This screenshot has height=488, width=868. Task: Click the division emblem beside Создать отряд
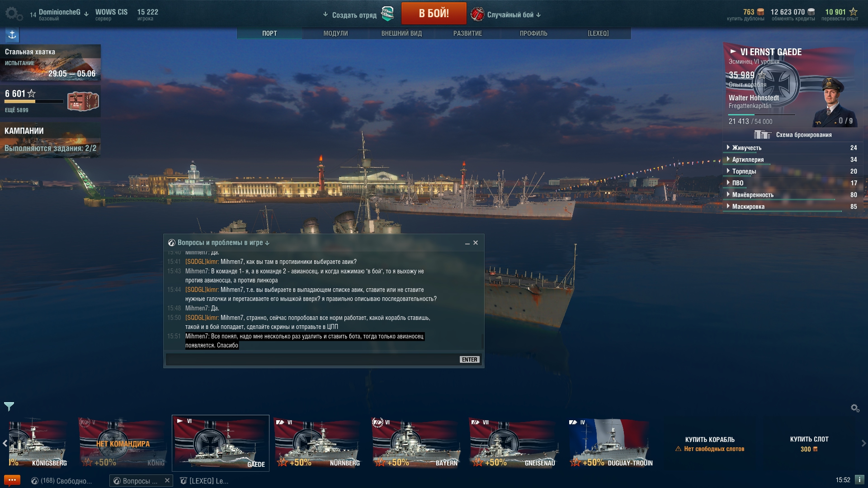[387, 14]
